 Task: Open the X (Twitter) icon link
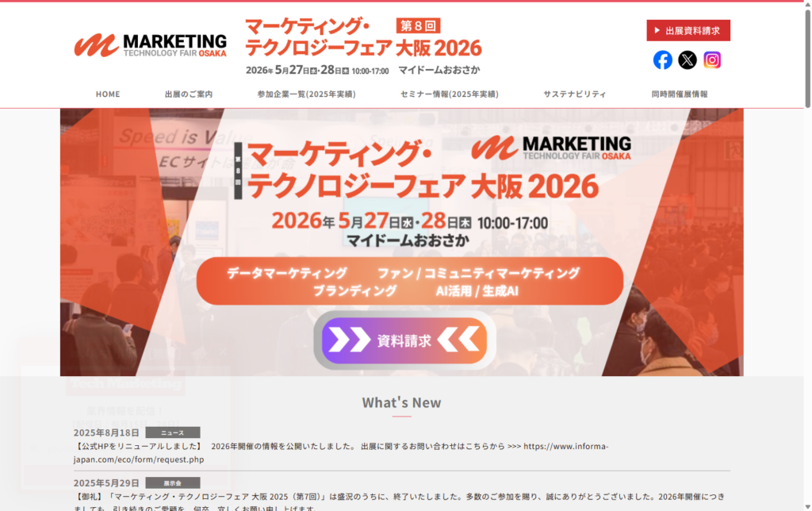click(688, 60)
